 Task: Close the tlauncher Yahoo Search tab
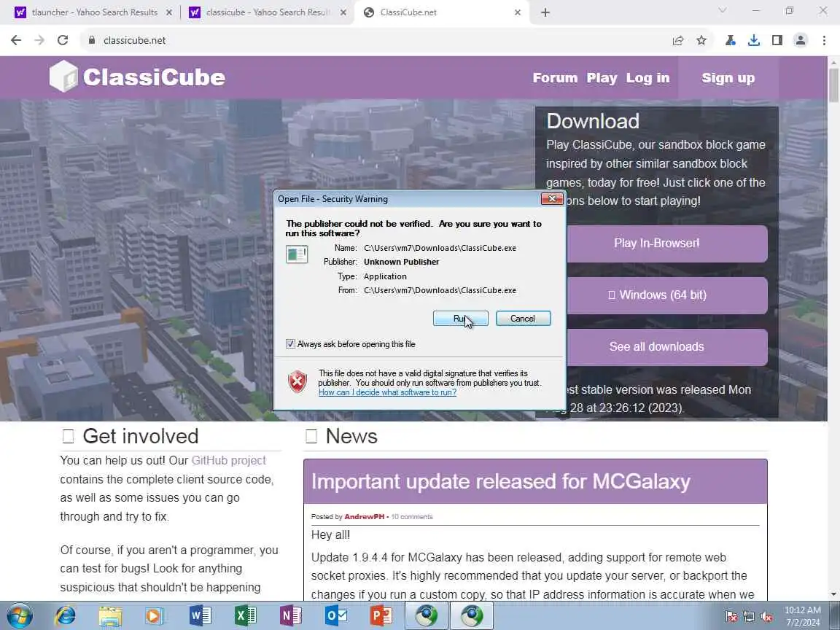point(168,12)
